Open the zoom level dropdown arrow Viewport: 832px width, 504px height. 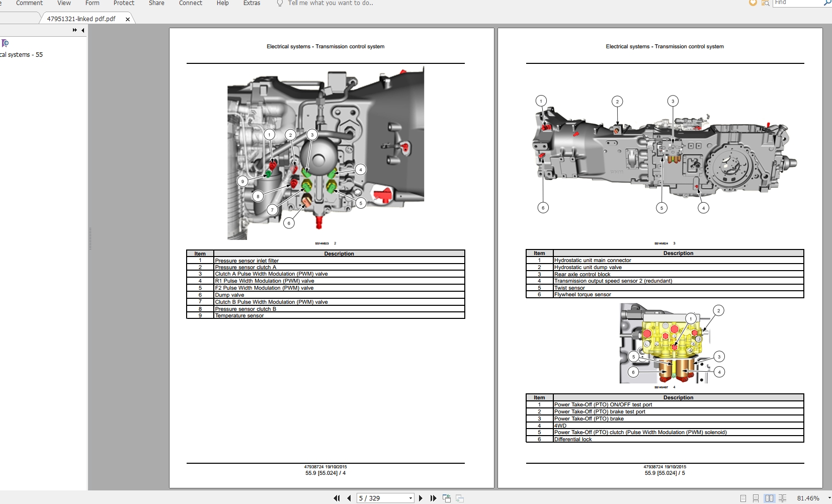829,498
